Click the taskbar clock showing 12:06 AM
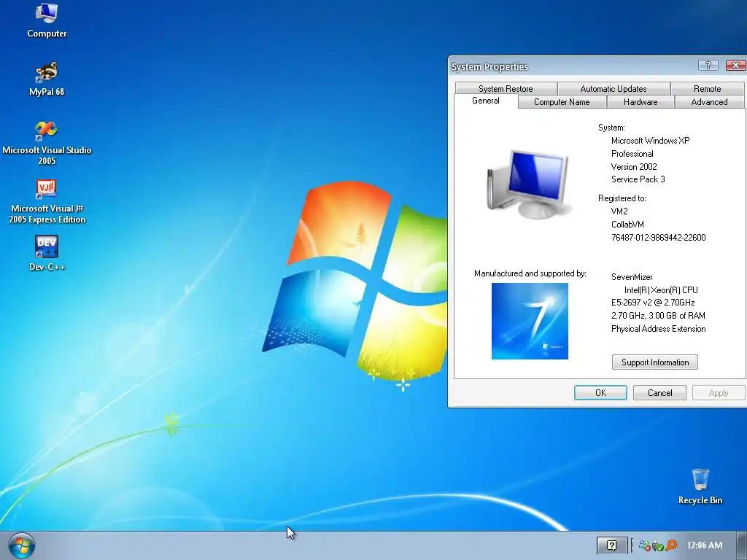Screen dimensions: 747x560 (x=704, y=545)
